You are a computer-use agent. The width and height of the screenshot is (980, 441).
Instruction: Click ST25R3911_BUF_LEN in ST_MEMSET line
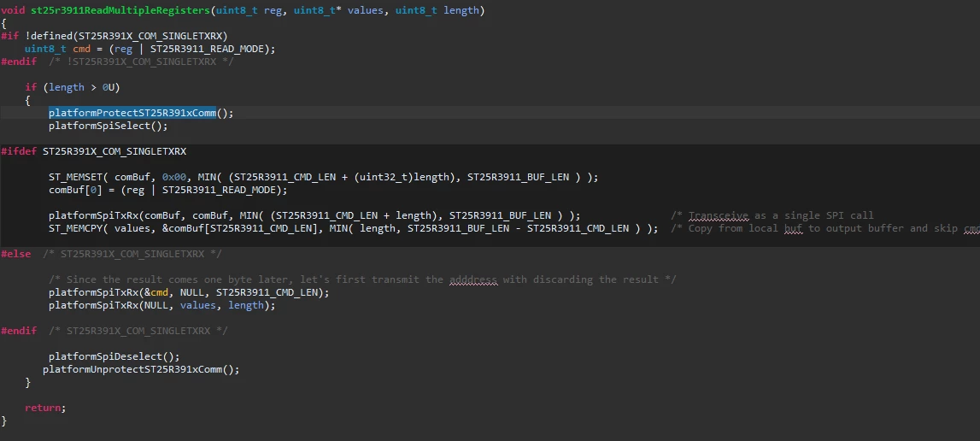[x=518, y=177]
